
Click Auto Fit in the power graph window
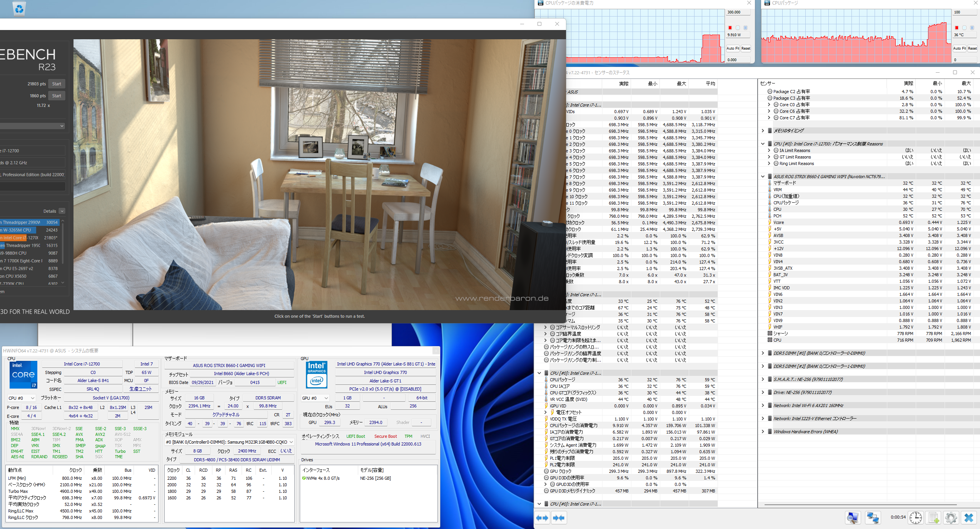click(733, 48)
